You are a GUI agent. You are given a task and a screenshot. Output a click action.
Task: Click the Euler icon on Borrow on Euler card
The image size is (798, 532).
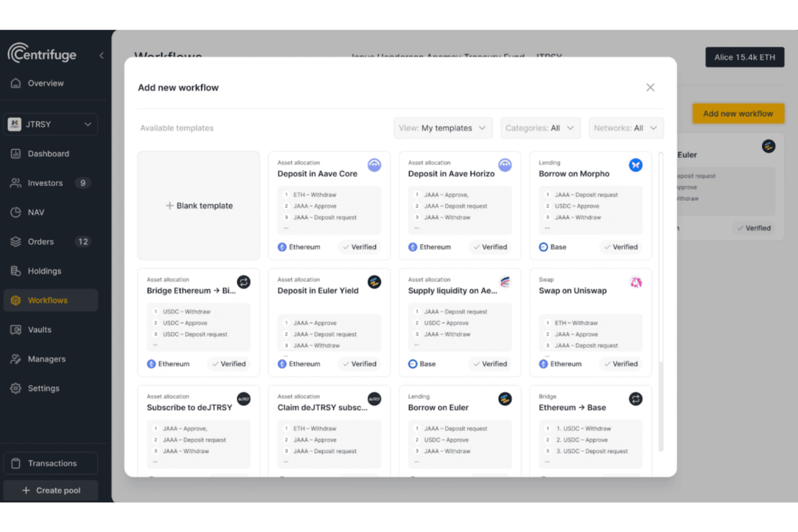pos(505,399)
